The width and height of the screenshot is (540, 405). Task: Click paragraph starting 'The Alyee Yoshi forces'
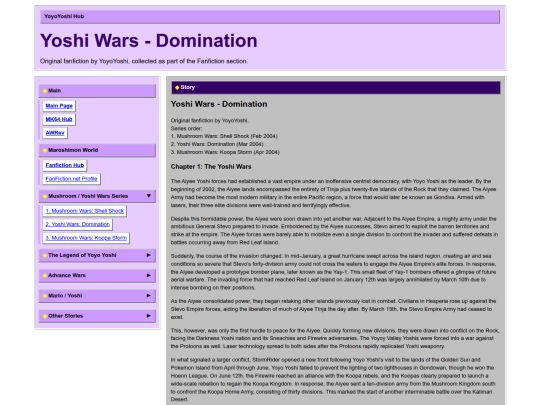pyautogui.click(x=333, y=193)
